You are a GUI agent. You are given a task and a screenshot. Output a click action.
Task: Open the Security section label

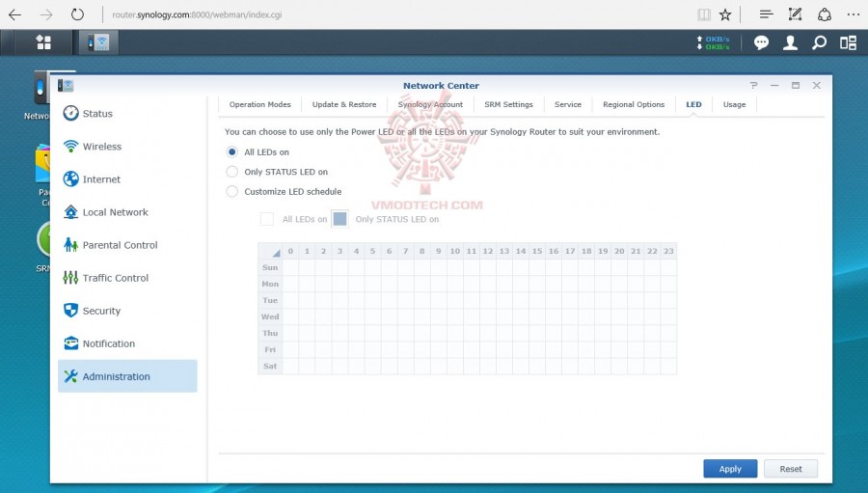pos(101,311)
